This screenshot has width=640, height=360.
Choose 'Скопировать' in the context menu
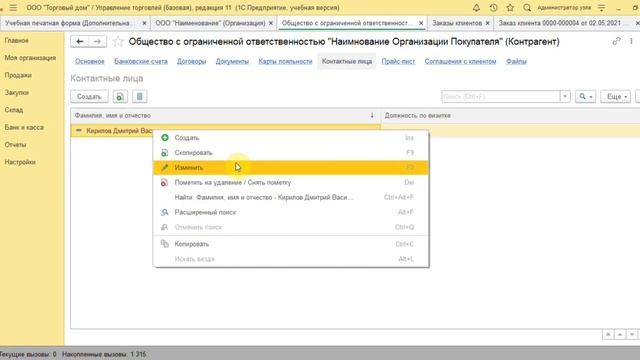pos(291,153)
